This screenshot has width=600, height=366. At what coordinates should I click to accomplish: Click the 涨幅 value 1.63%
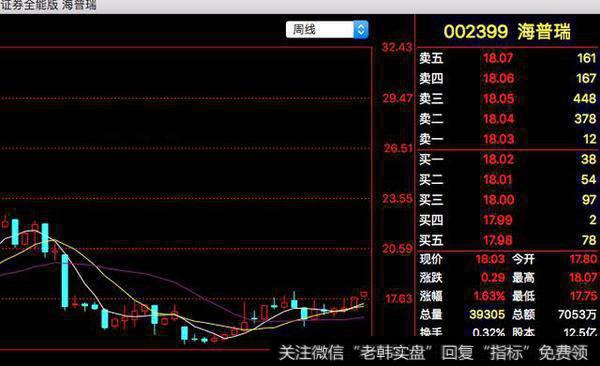click(489, 296)
